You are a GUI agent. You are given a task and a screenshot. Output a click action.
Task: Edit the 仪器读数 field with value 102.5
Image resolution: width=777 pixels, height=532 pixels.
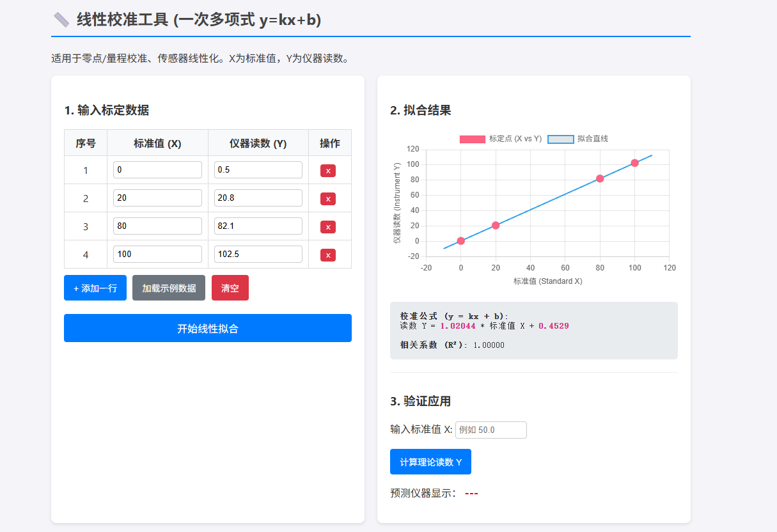[x=258, y=254]
